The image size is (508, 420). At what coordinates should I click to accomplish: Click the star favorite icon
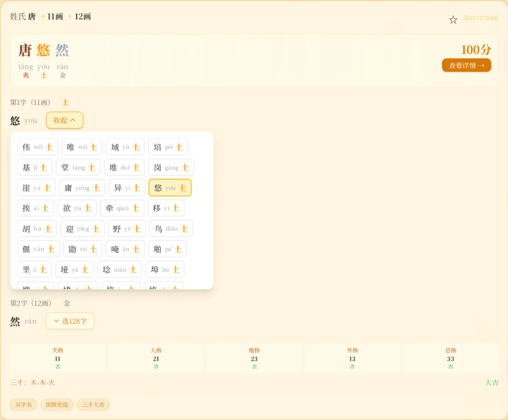453,19
